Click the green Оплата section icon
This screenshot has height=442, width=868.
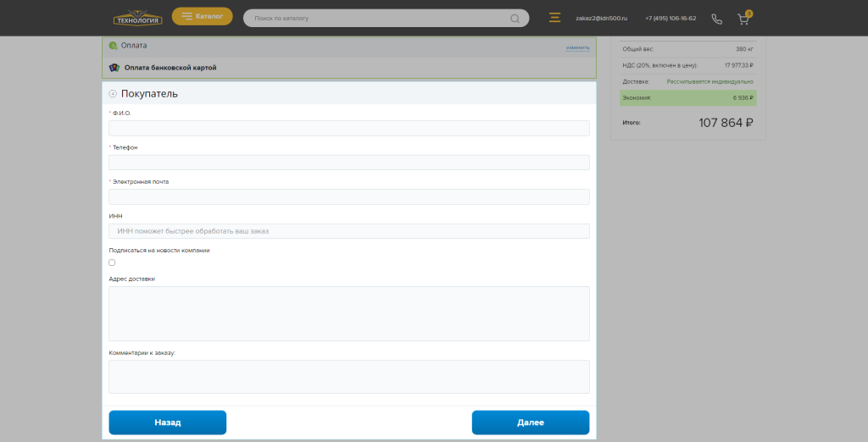point(114,46)
